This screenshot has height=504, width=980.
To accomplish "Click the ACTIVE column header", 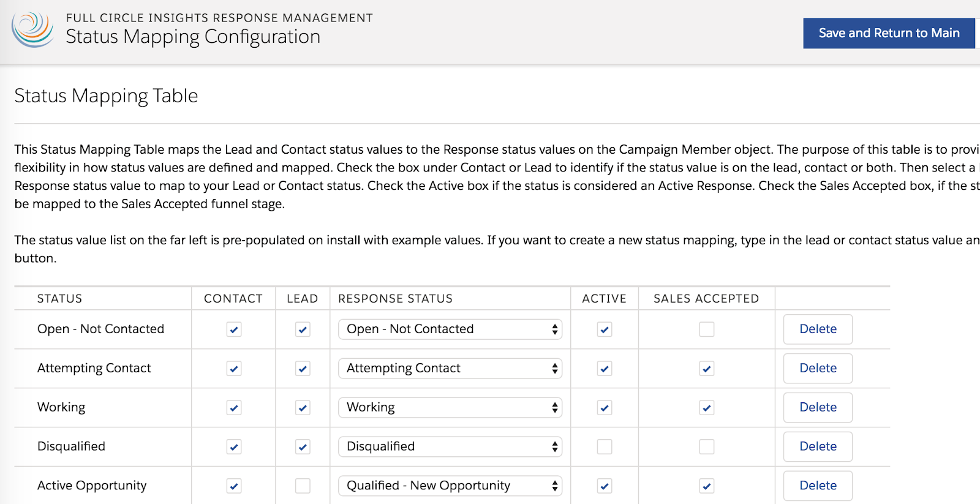I will [604, 299].
